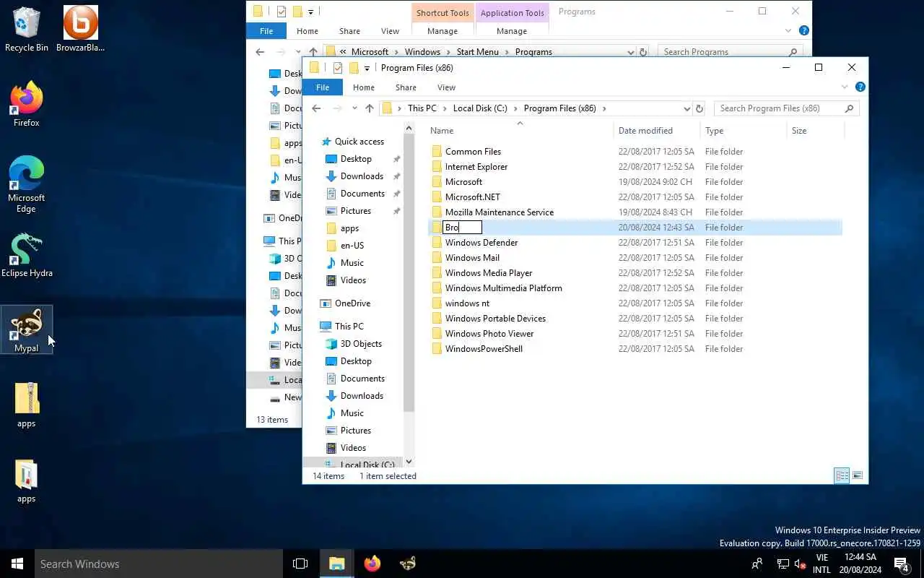Select Shortcut Tools tab in Programs window
This screenshot has width=924, height=578.
click(443, 13)
